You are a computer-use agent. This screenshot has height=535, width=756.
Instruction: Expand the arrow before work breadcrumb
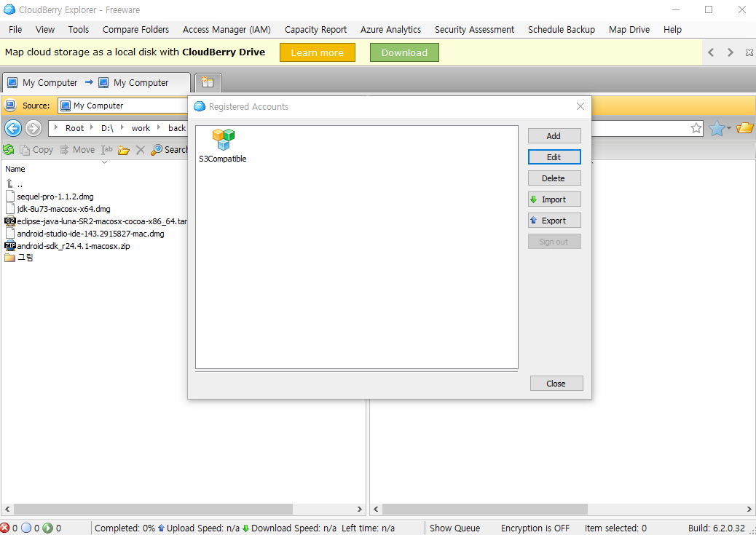(x=122, y=127)
